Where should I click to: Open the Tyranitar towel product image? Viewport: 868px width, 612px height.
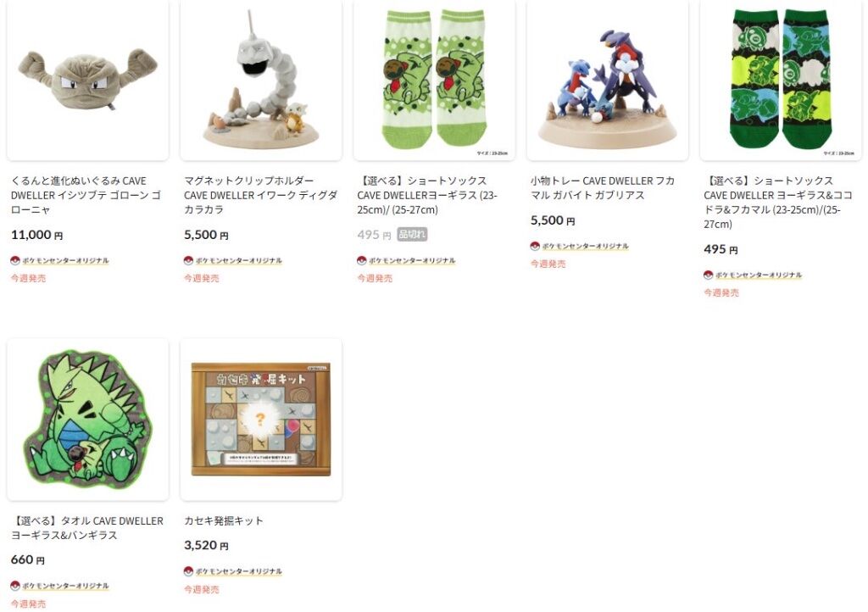[x=87, y=420]
